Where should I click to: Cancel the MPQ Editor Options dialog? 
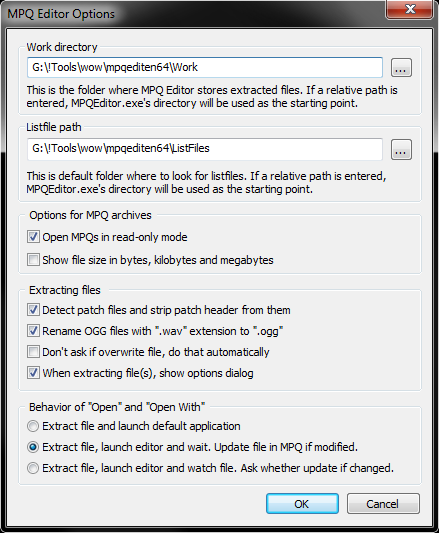click(383, 504)
